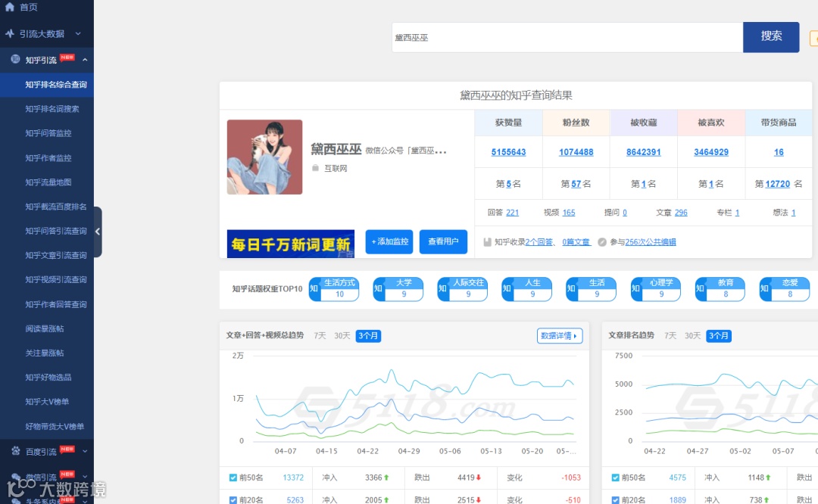
Task: Click the 黛西巫巫 profile avatar
Action: pyautogui.click(x=264, y=157)
